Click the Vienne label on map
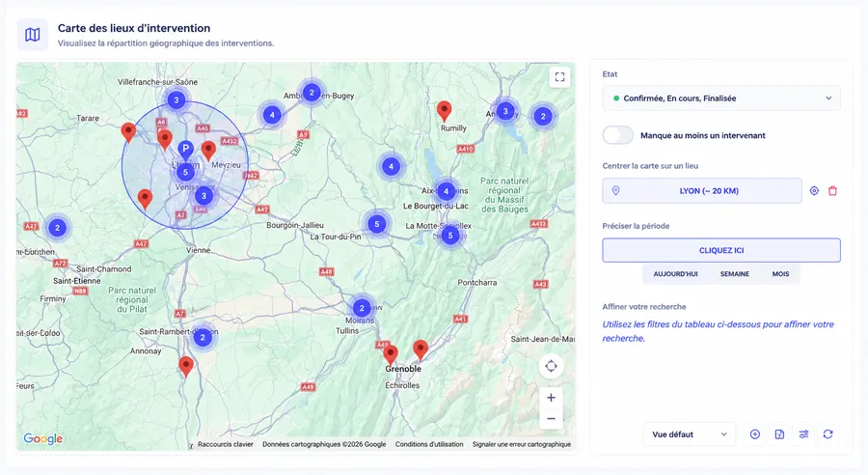Screen dimensions: 868x475 pos(198,250)
